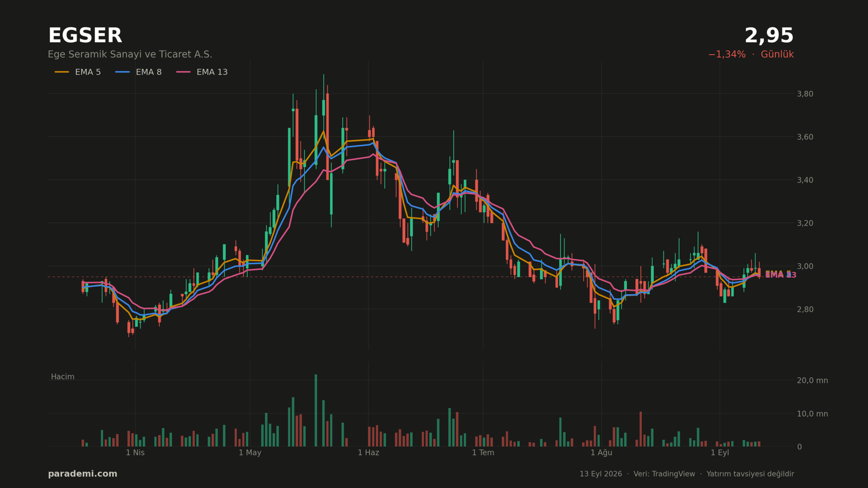Click the '1 May' date axis label
Image resolution: width=868 pixels, height=488 pixels.
[x=250, y=453]
